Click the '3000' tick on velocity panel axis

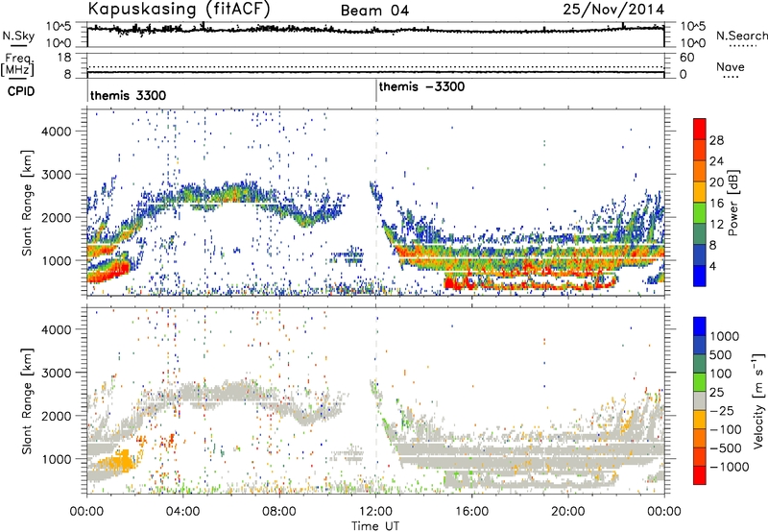coord(57,373)
